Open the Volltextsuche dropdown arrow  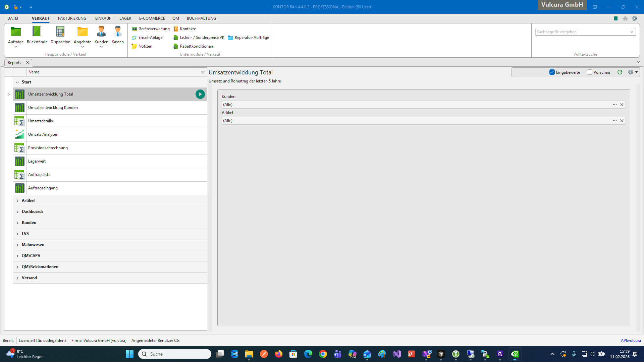[632, 32]
